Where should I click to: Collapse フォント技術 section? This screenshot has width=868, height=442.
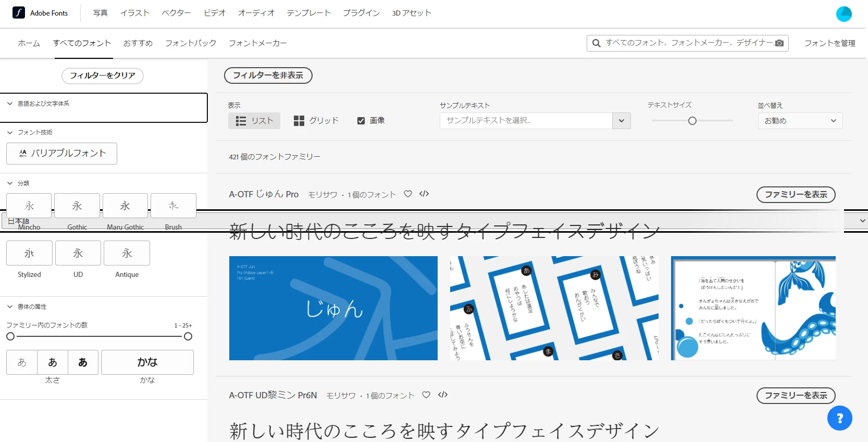coord(10,132)
